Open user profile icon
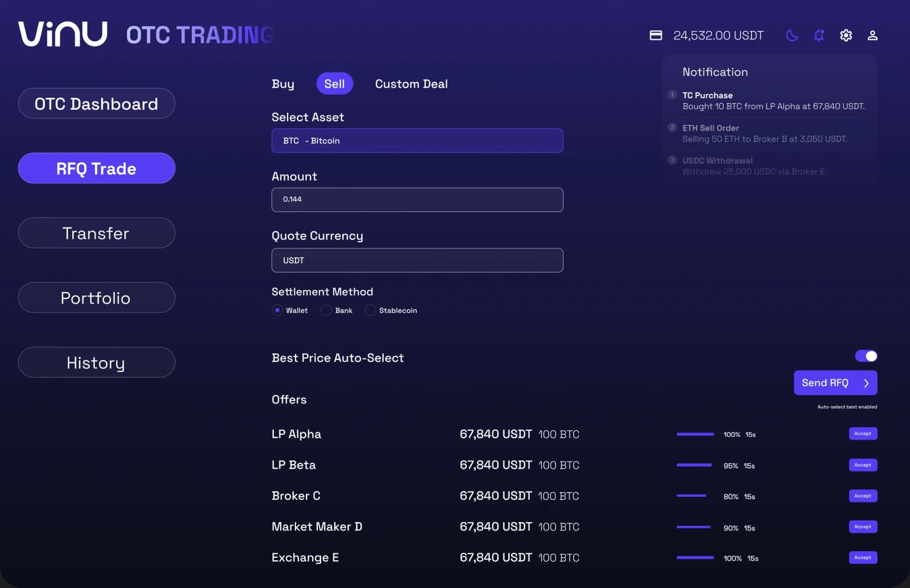Image resolution: width=910 pixels, height=588 pixels. point(872,35)
